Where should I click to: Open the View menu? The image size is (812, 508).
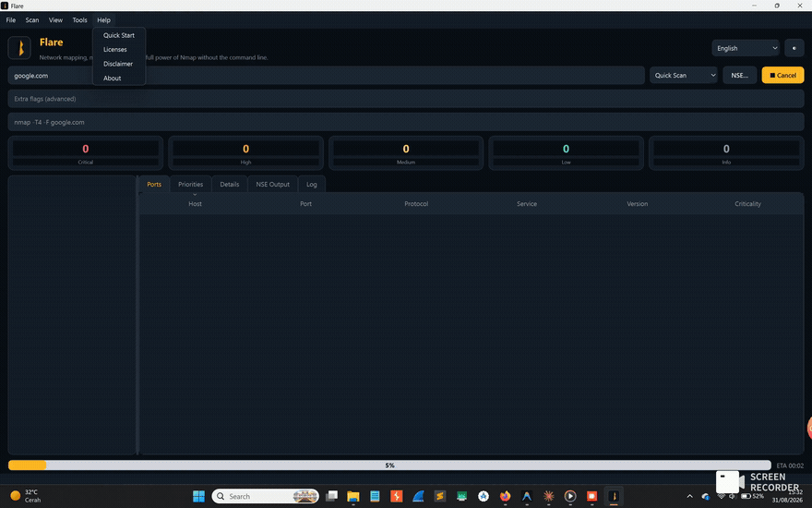point(55,20)
